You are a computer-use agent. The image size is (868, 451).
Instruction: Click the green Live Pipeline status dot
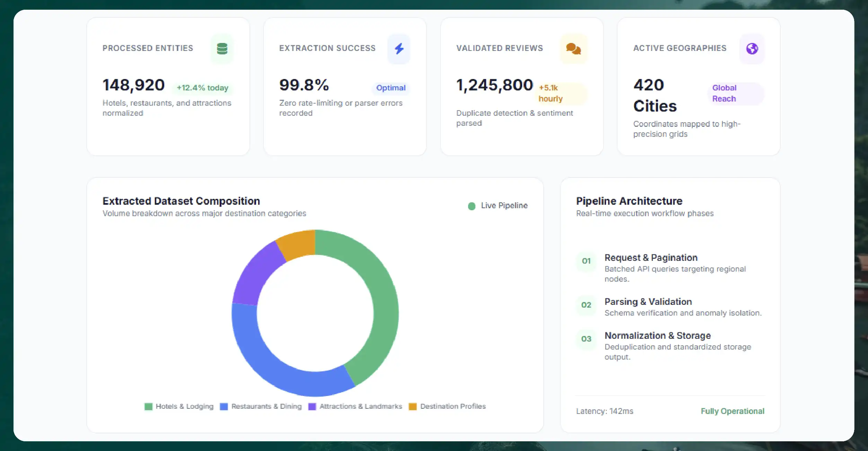[472, 206]
